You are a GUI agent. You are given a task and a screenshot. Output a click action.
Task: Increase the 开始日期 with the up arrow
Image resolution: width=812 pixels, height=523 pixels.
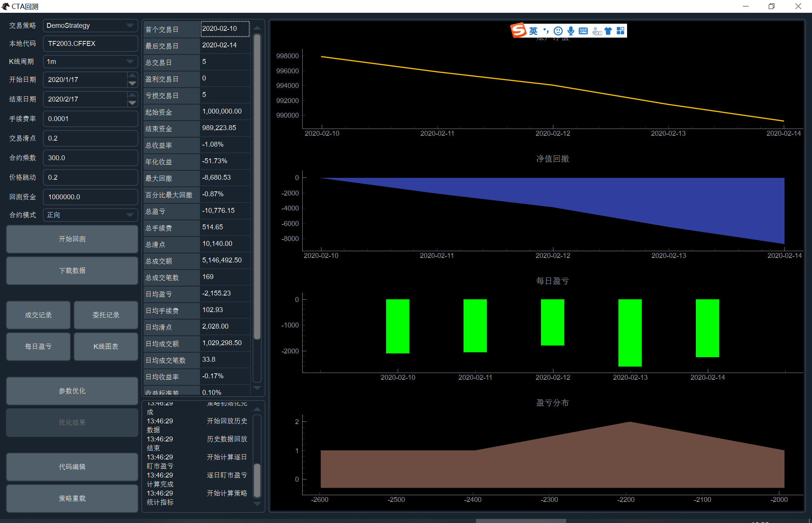(132, 76)
